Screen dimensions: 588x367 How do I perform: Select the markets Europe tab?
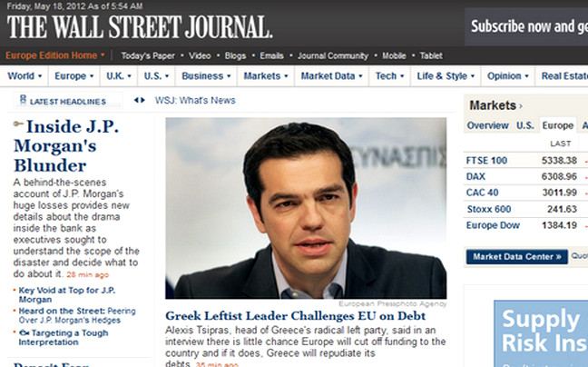[558, 125]
